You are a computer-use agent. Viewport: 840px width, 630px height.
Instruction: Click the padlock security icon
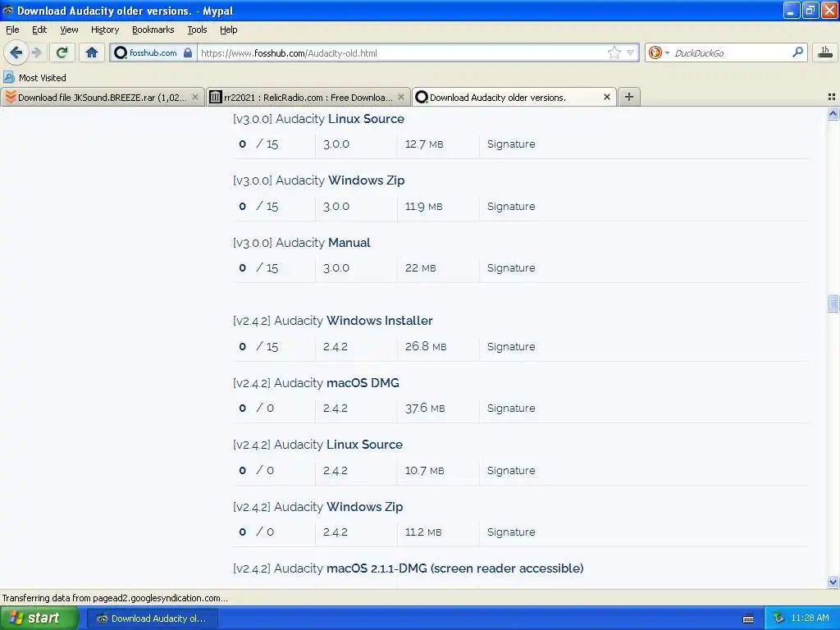pyautogui.click(x=188, y=52)
